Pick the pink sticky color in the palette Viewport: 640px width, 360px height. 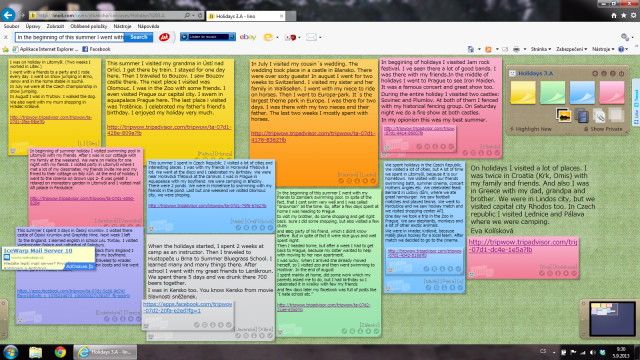tap(611, 93)
